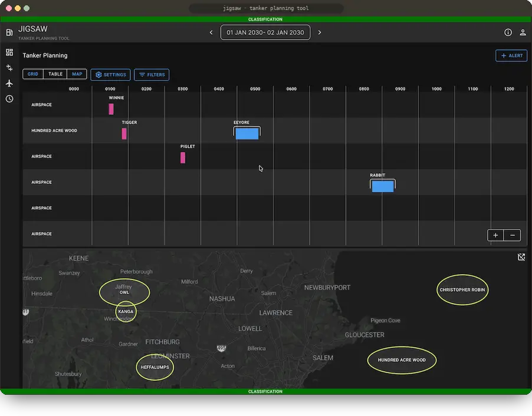This screenshot has width=532, height=416.
Task: Select the RABBIT blue mission block
Action: tap(383, 186)
